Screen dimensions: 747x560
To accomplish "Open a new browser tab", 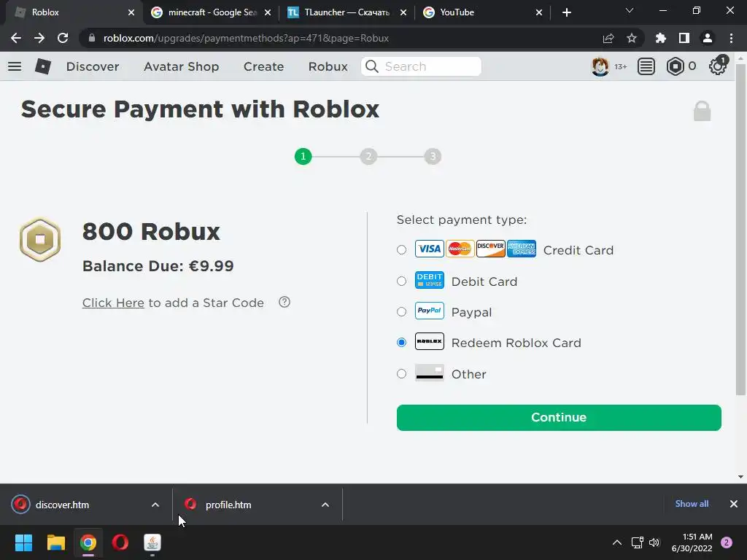I will [566, 12].
